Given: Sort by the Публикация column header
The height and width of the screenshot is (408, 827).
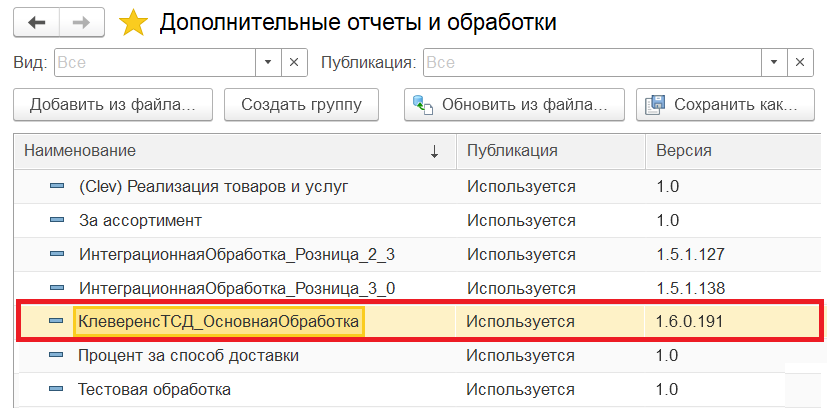Looking at the screenshot, I should [x=551, y=151].
